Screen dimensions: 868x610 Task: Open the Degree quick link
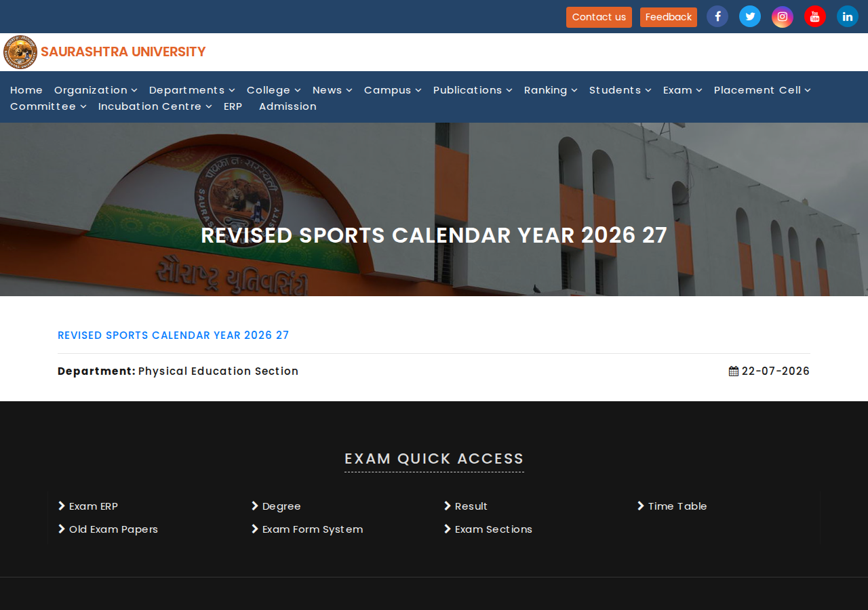276,506
